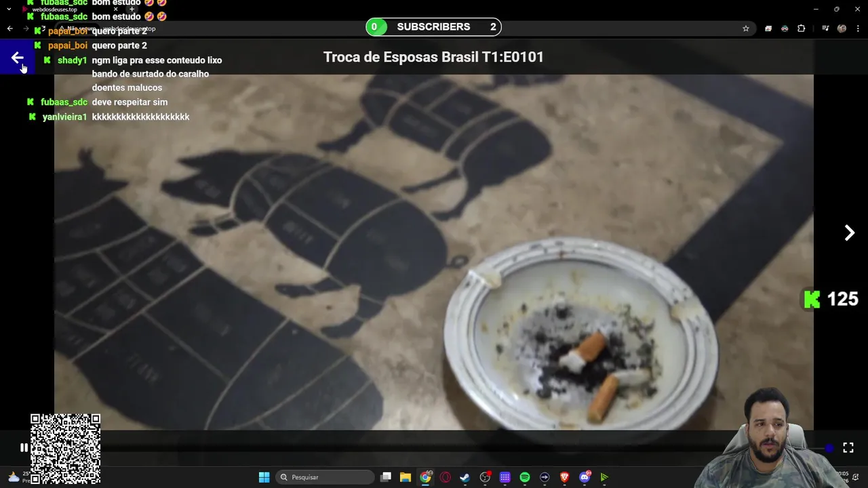
Task: Open the Chrome profile avatar
Action: coord(842,28)
